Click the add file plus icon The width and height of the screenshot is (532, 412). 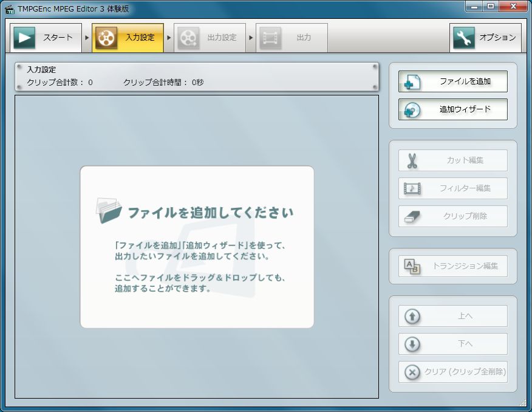412,82
